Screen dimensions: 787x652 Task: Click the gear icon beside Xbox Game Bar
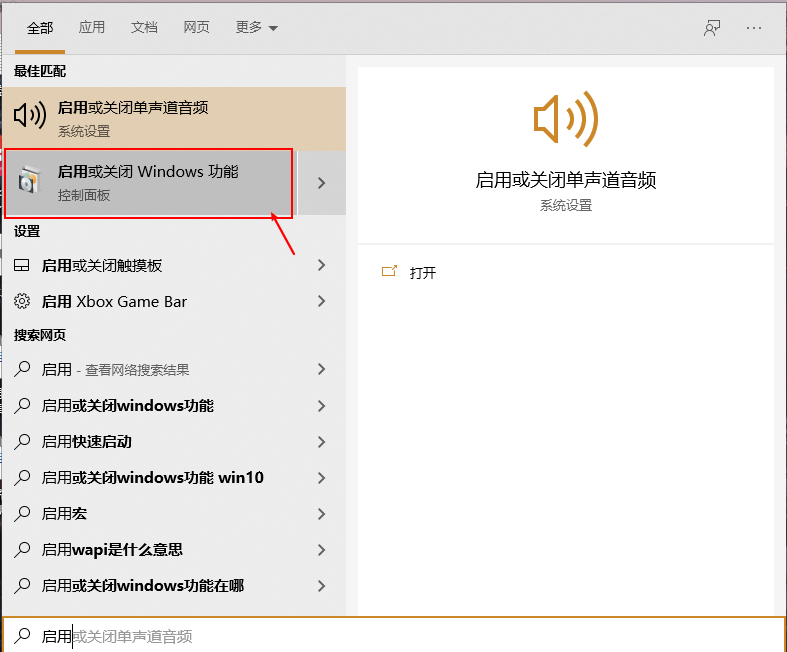tap(22, 301)
